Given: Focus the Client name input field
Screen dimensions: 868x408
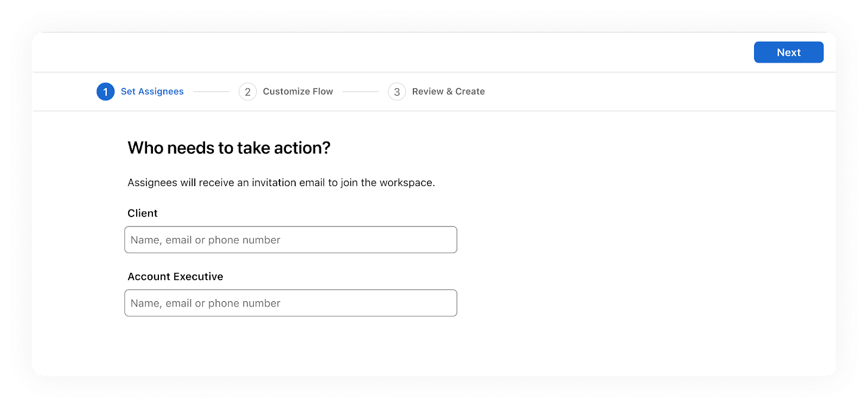Looking at the screenshot, I should pos(291,240).
